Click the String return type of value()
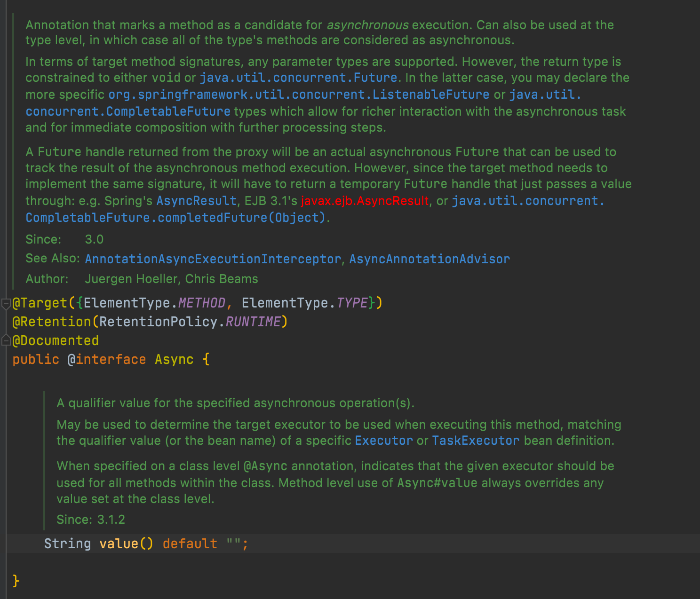 (67, 544)
